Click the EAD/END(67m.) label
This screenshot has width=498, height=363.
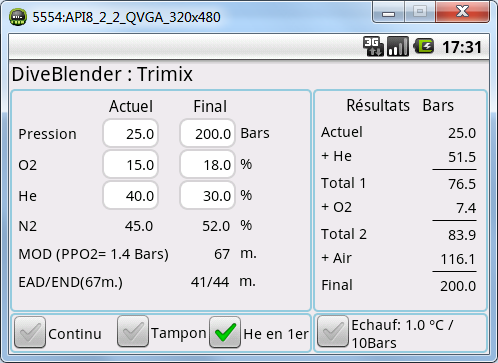(x=71, y=282)
